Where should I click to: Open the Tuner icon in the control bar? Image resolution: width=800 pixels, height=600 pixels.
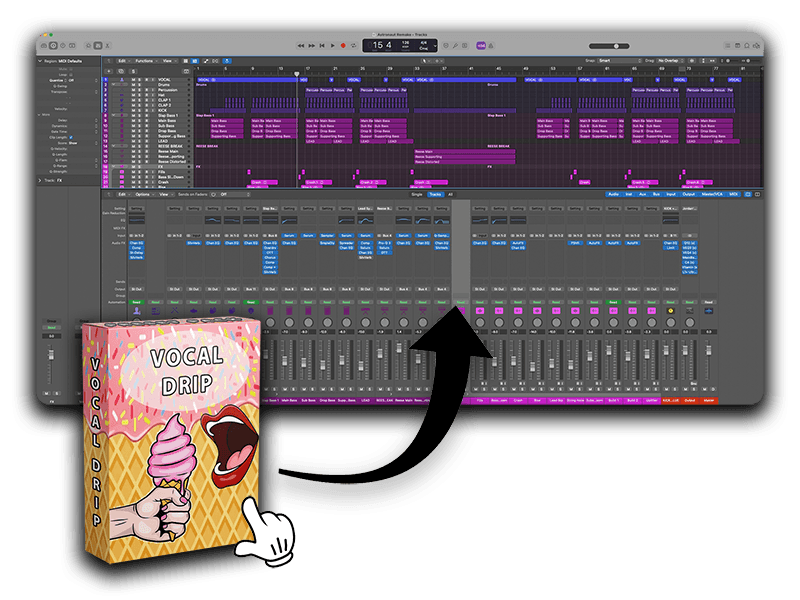coord(456,46)
